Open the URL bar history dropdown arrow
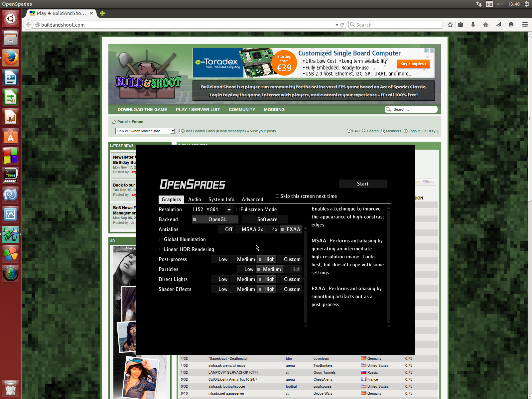This screenshot has height=399, width=532. (x=337, y=25)
